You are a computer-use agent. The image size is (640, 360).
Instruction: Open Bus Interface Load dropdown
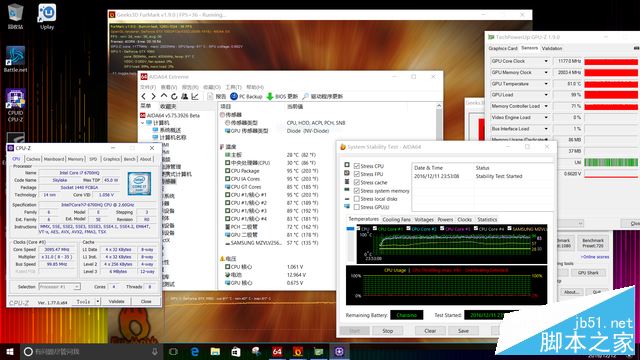(x=546, y=129)
